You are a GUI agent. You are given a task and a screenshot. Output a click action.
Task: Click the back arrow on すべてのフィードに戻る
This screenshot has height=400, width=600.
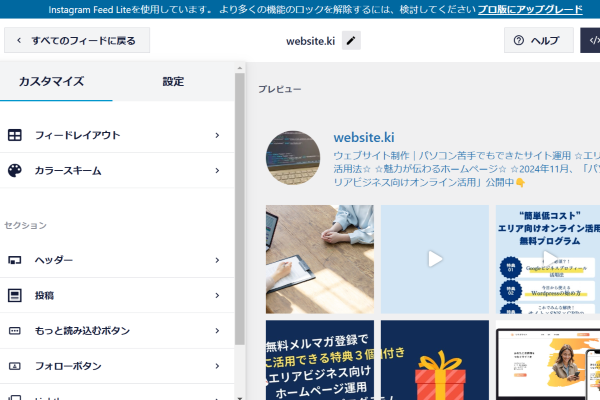(19, 40)
